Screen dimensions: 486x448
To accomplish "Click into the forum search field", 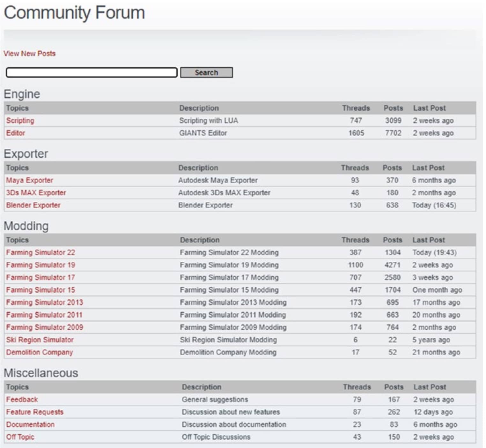I will click(92, 72).
